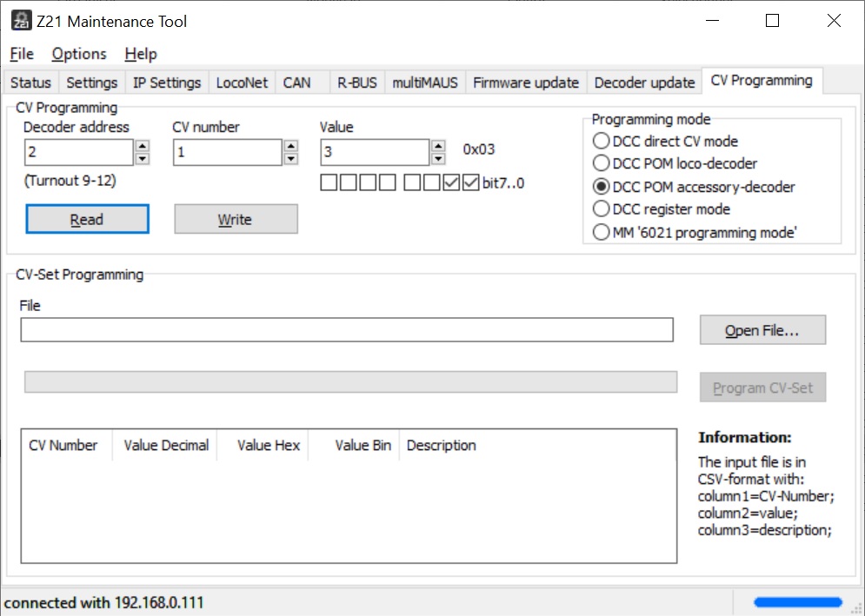
Task: Switch to the multiMAUS tab
Action: pyautogui.click(x=425, y=83)
